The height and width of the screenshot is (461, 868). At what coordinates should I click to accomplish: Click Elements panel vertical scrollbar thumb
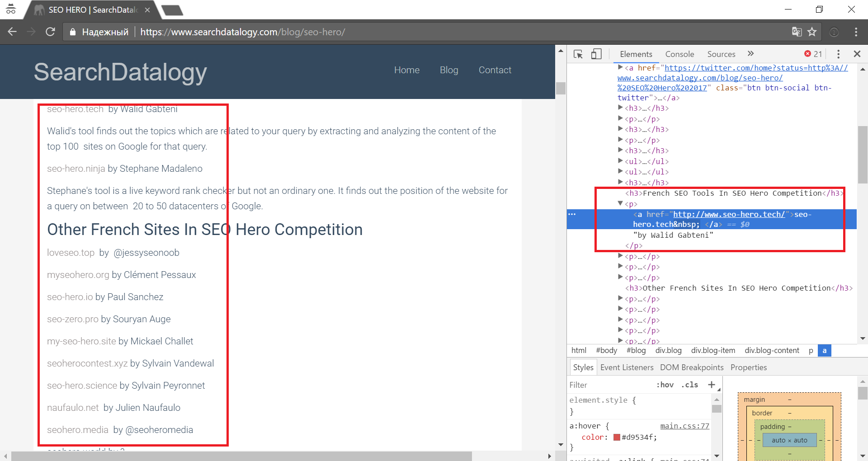pyautogui.click(x=863, y=155)
